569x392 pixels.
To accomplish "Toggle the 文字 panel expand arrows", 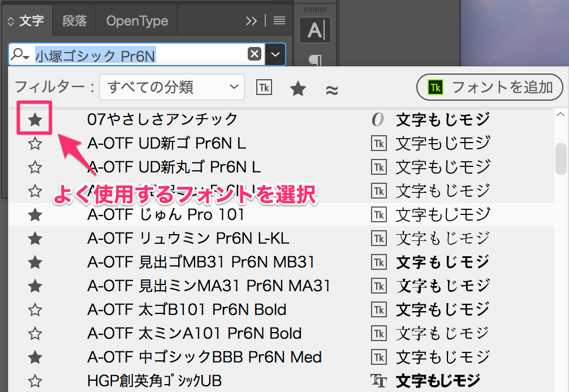I will click(x=10, y=21).
